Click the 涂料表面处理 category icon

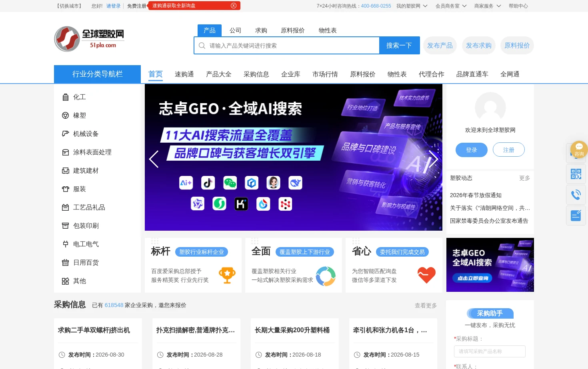click(x=66, y=152)
